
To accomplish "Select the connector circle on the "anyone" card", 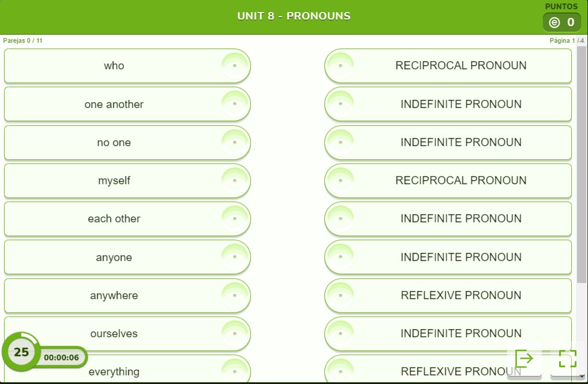I will click(234, 258).
